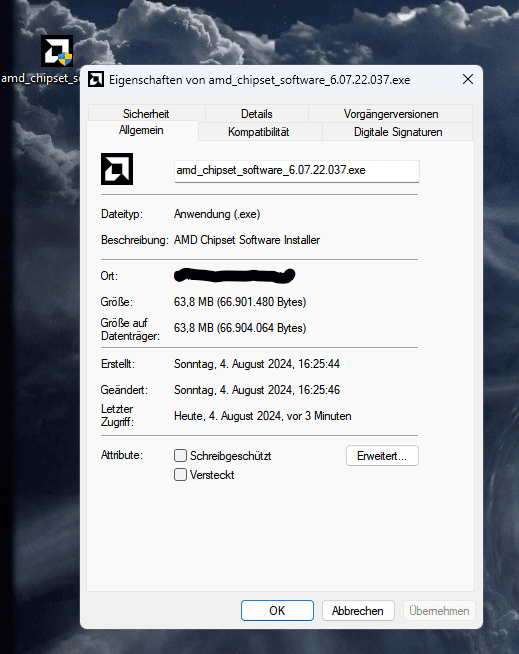
Task: Select the amd_chipset desktop shortcut icon
Action: pos(57,51)
